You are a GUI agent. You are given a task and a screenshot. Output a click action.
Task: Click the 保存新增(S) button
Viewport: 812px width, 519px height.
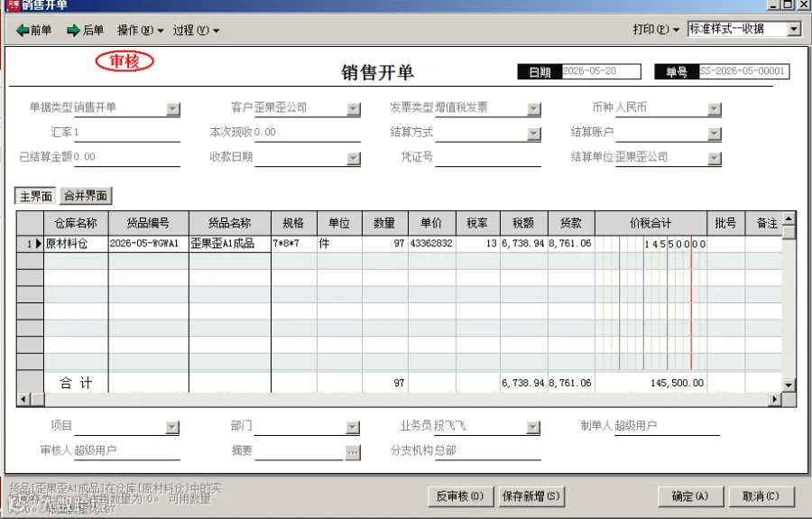coord(531,496)
